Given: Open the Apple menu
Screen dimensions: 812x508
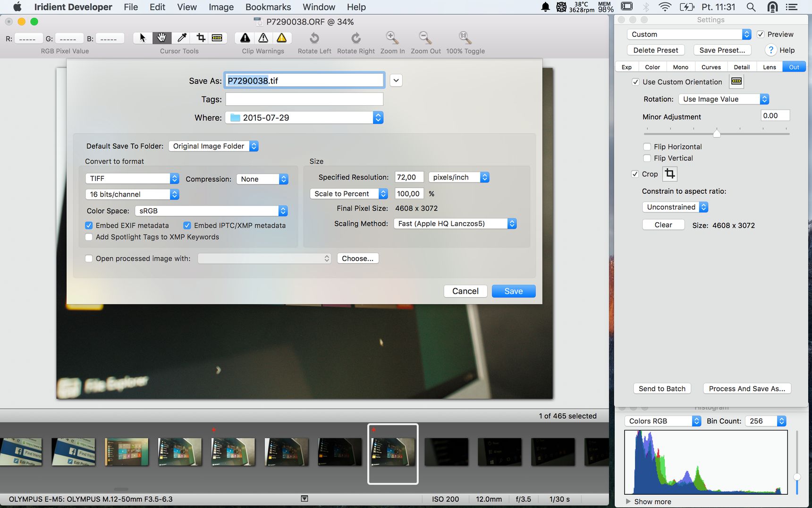Looking at the screenshot, I should pyautogui.click(x=17, y=7).
